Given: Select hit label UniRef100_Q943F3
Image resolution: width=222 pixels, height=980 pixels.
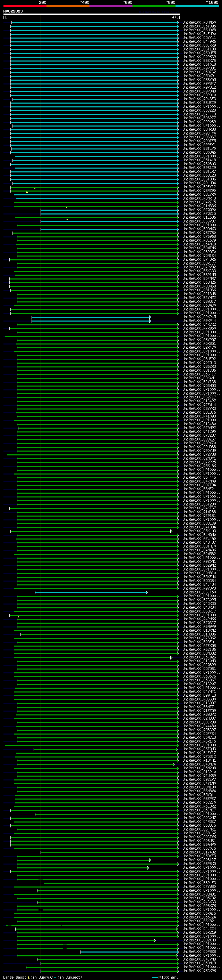Looking at the screenshot, I should 199,99.
